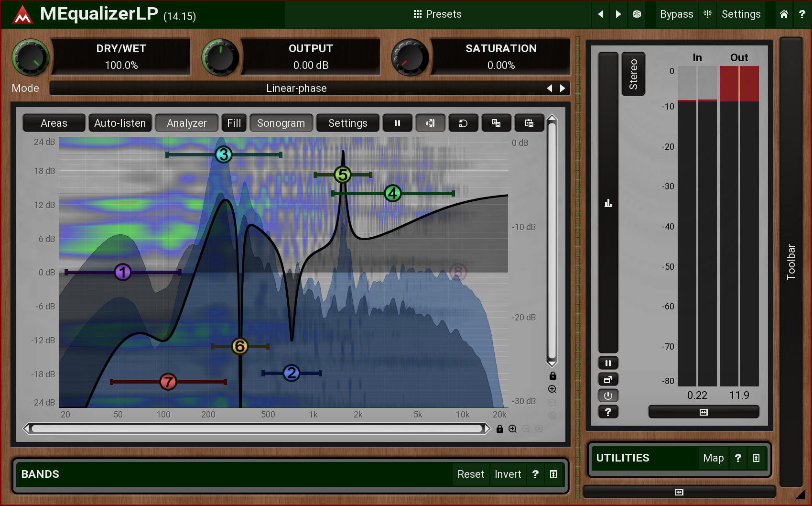Click the meter power button icon

pos(608,396)
